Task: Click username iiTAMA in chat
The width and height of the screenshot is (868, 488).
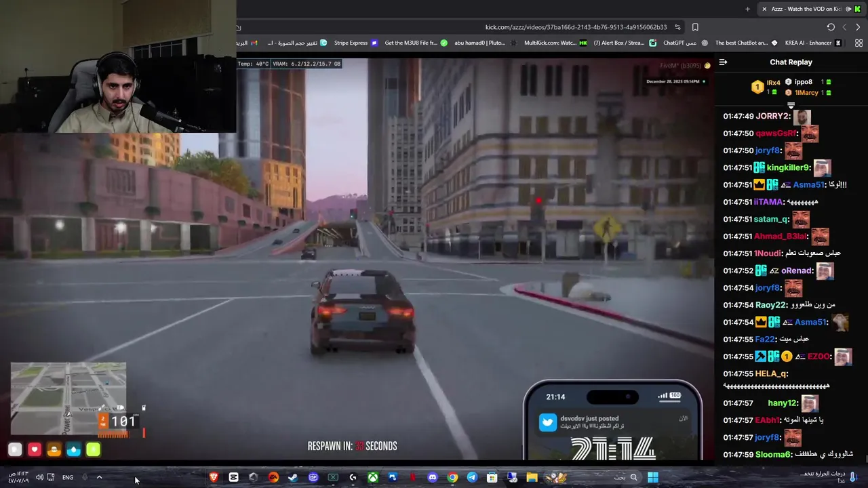Action: 768,202
